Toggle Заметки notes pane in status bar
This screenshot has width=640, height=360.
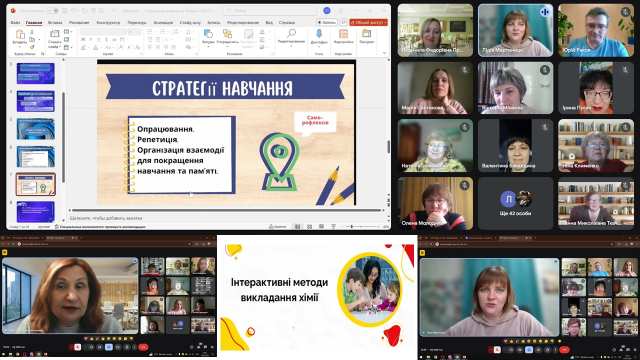pos(278,227)
